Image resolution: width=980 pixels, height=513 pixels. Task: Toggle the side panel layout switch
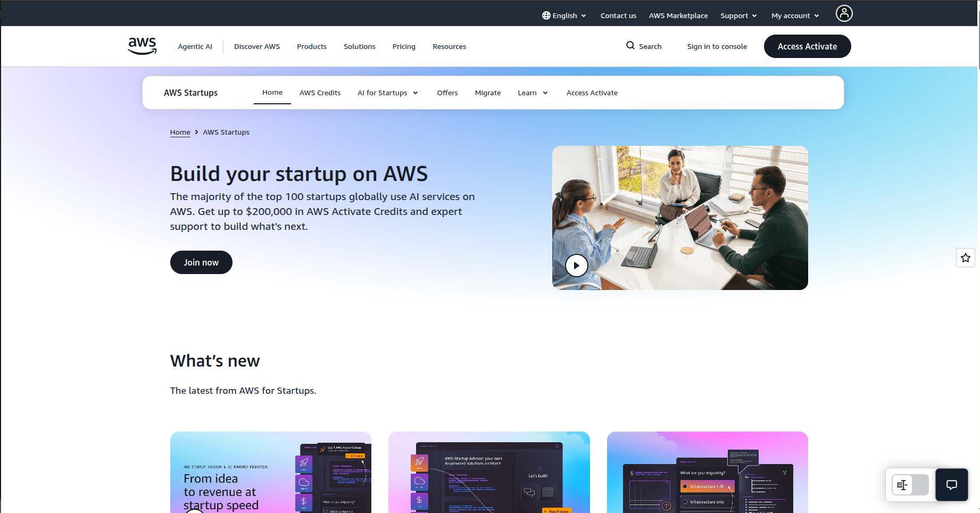pyautogui.click(x=910, y=485)
